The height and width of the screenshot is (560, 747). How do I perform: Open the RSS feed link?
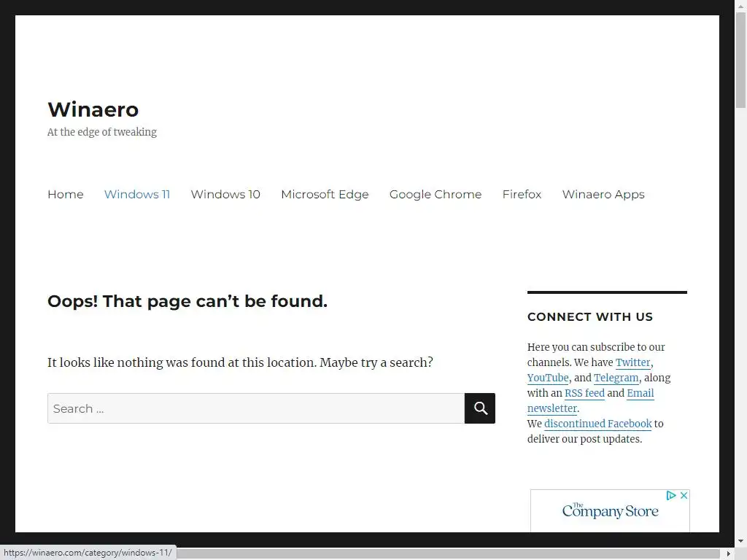click(584, 393)
